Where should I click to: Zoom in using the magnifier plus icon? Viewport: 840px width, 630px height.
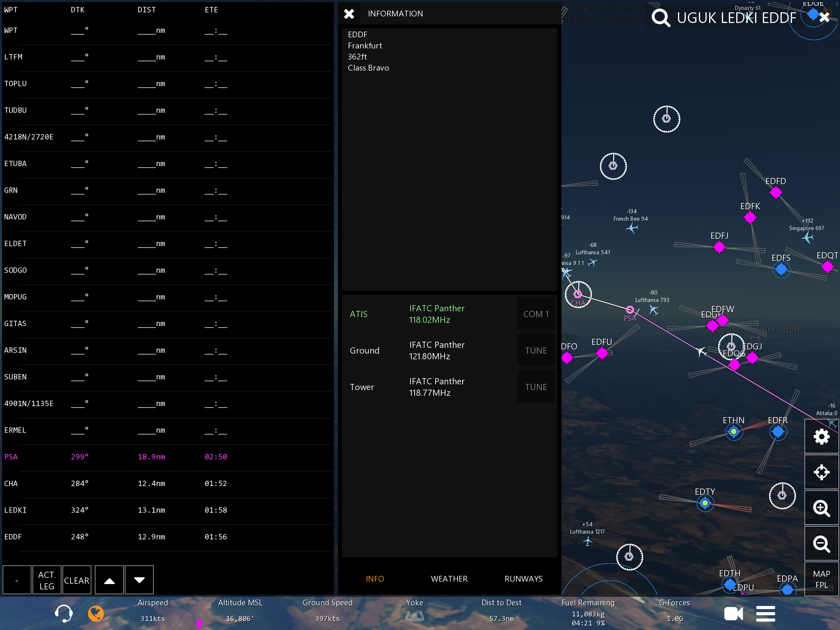[x=821, y=508]
